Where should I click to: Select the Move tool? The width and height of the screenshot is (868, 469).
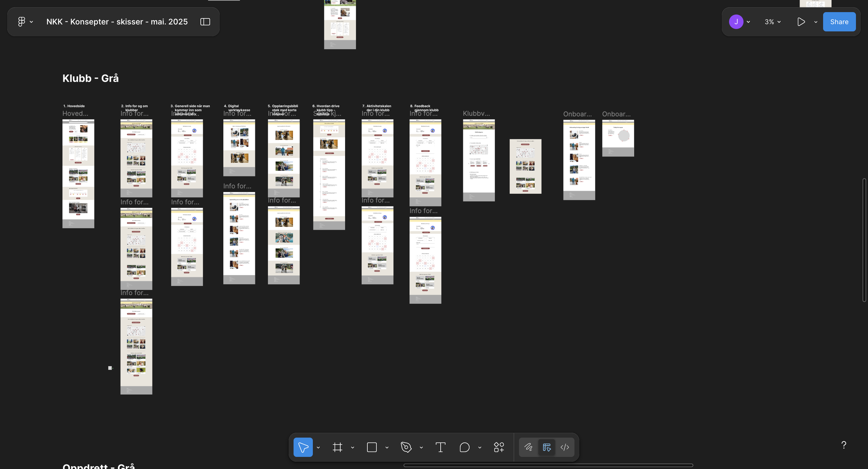click(x=303, y=447)
